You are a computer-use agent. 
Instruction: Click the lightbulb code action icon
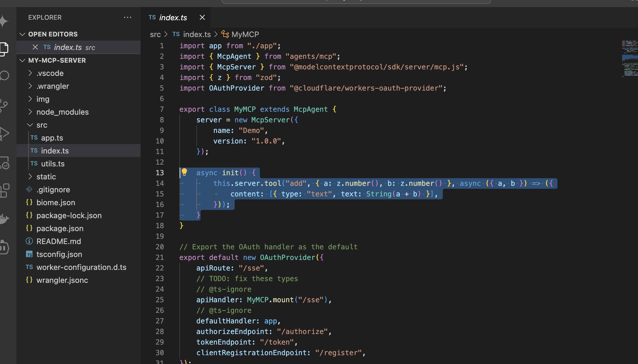[184, 172]
